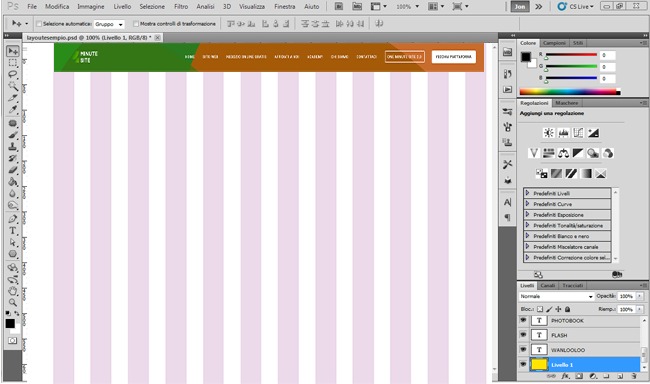This screenshot has width=650, height=384.
Task: Toggle lock image pixels brush icon
Action: pos(549,309)
